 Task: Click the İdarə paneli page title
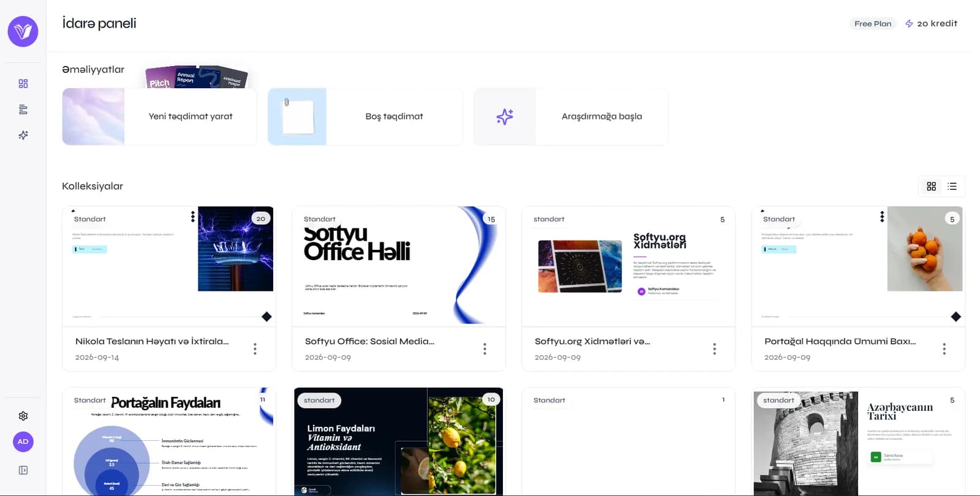coord(99,23)
